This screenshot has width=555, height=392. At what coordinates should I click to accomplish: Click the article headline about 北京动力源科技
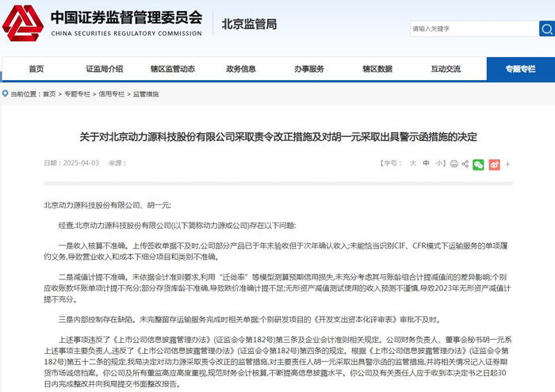tap(278, 137)
